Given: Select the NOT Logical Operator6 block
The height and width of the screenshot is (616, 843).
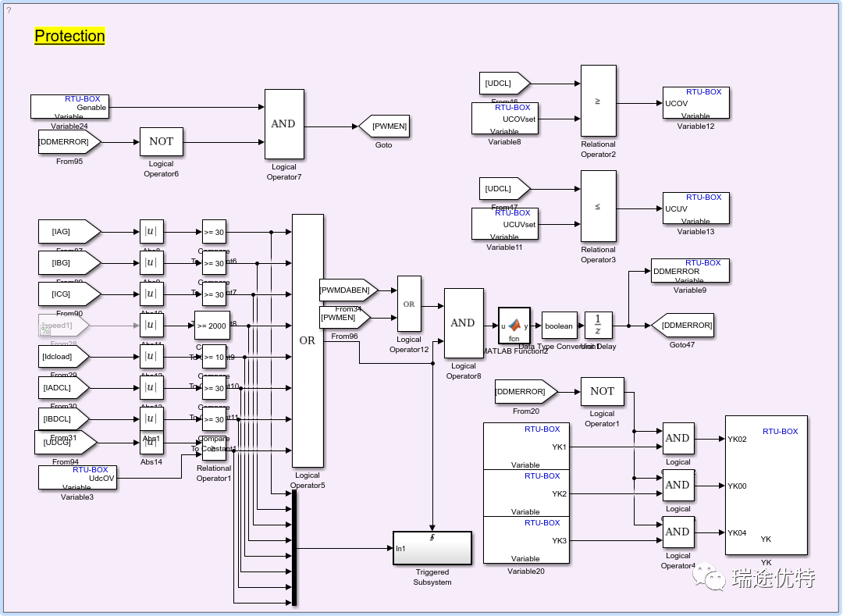Looking at the screenshot, I should tap(162, 142).
